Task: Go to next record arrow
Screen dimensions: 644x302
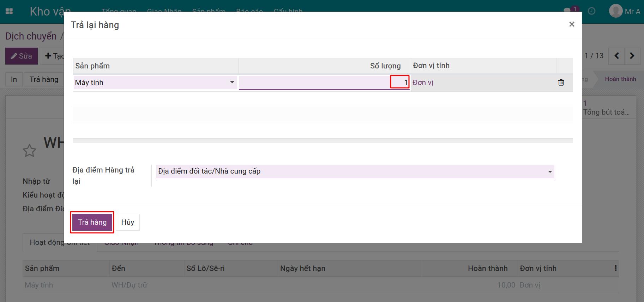Action: coord(632,56)
